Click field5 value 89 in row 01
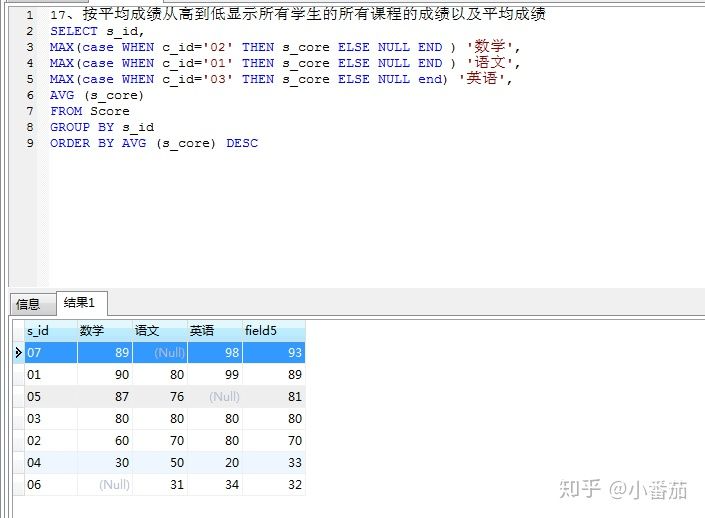This screenshot has height=518, width=705. click(274, 375)
